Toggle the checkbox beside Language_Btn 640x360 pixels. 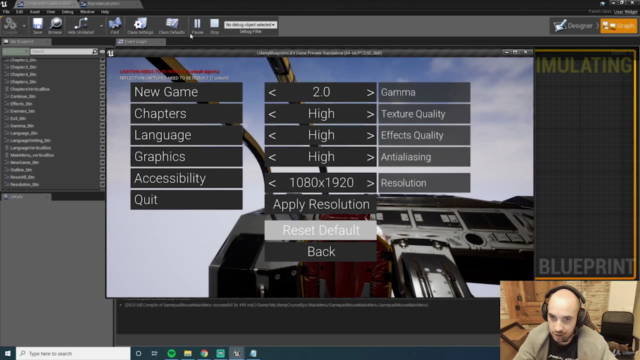tap(102, 133)
